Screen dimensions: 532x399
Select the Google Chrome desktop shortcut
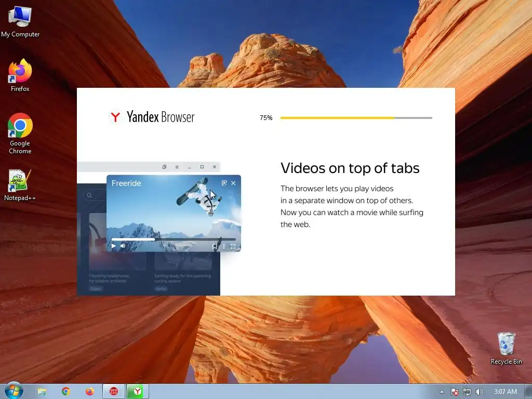(20, 134)
